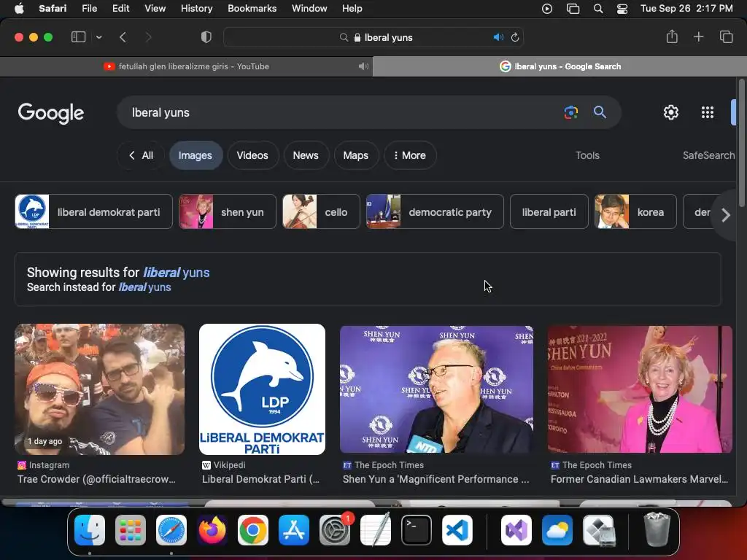Open the Apple menu
747x560 pixels.
(19, 8)
